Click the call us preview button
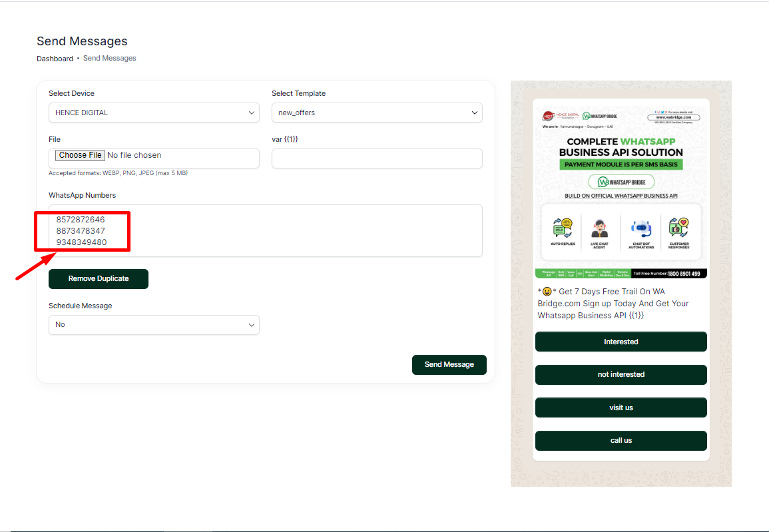Image resolution: width=769 pixels, height=532 pixels. click(x=621, y=440)
